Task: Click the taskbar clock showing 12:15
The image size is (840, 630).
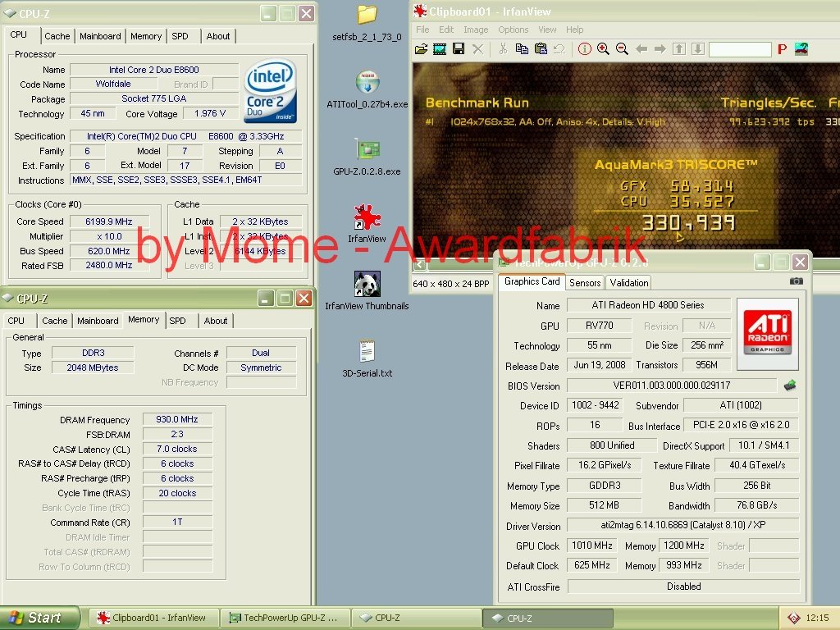Action: coord(818,618)
